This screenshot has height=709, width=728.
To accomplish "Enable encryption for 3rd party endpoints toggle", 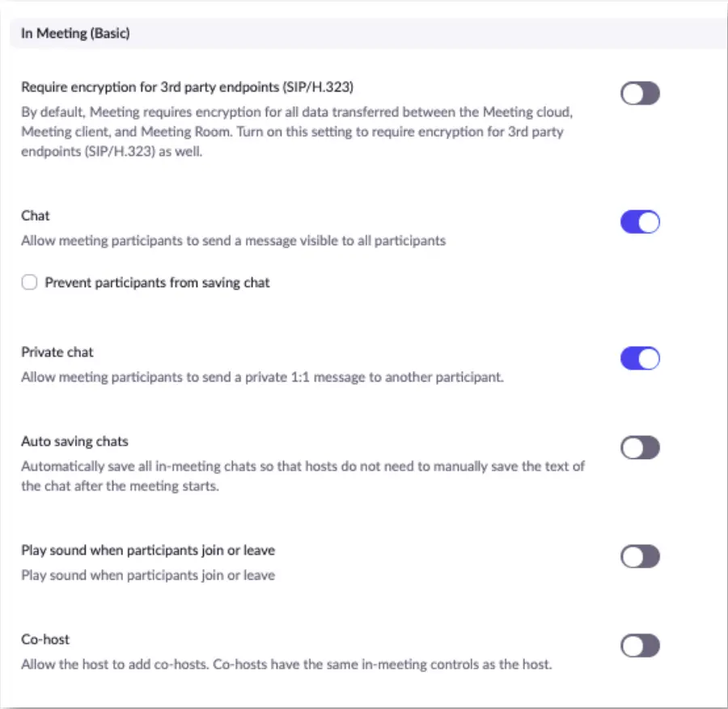I will click(640, 94).
